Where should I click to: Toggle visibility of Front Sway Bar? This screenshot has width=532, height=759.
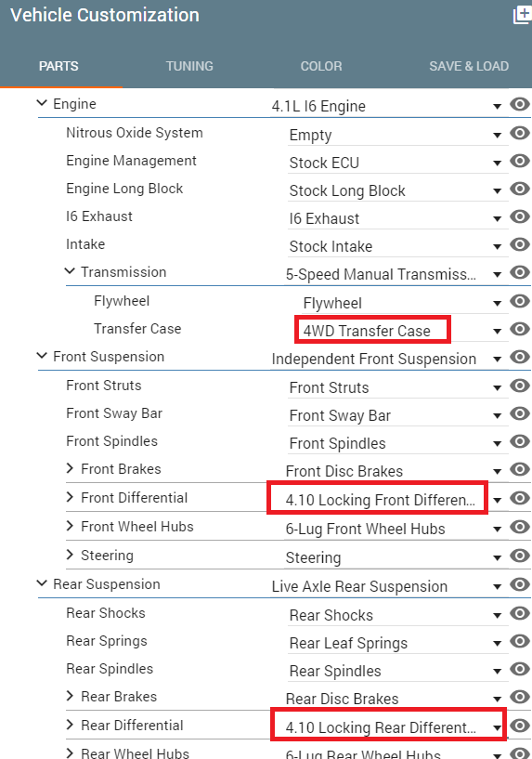pos(520,413)
